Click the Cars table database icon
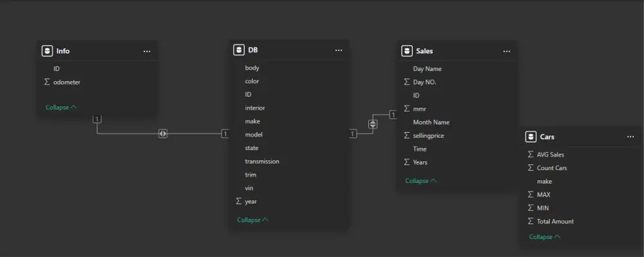Screen dimensions: 644x257 click(x=531, y=137)
